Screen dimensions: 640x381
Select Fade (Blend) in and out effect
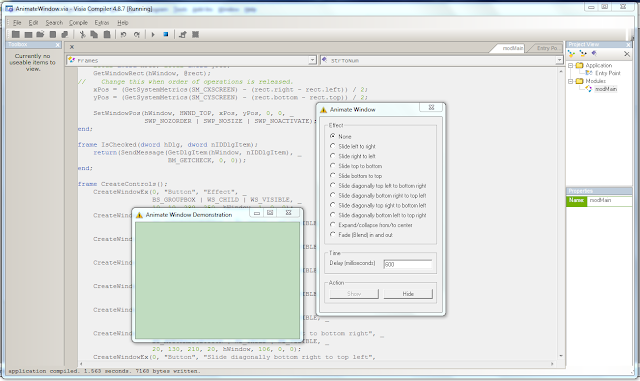tap(333, 234)
